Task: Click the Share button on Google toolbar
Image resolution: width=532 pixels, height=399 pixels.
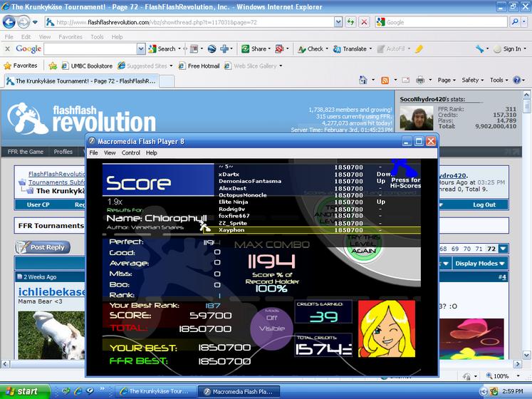Action: [x=254, y=49]
